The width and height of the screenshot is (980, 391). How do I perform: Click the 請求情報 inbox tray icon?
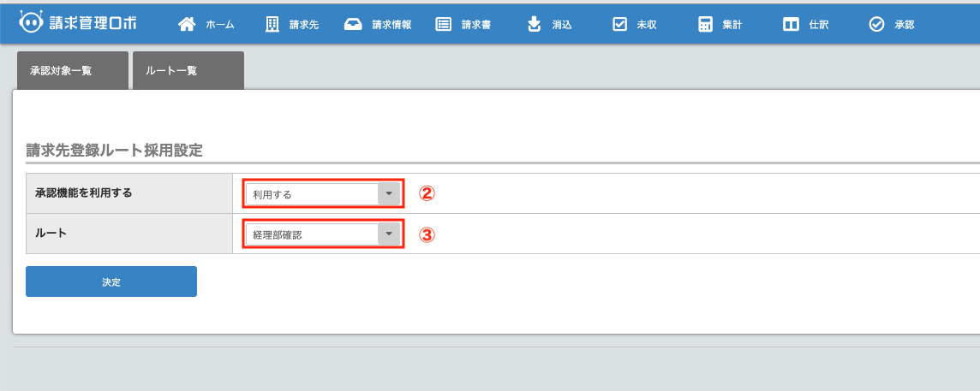click(353, 25)
